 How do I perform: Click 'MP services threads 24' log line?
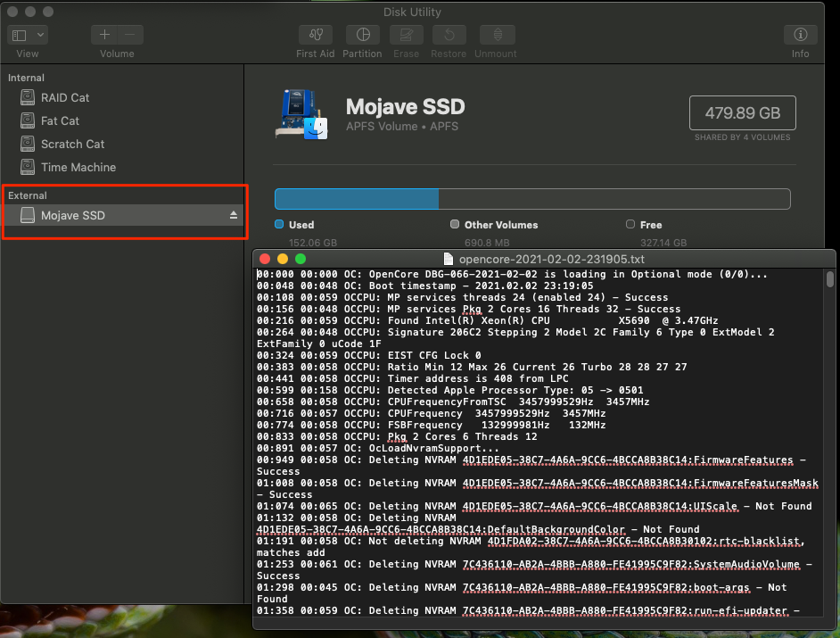coord(462,297)
